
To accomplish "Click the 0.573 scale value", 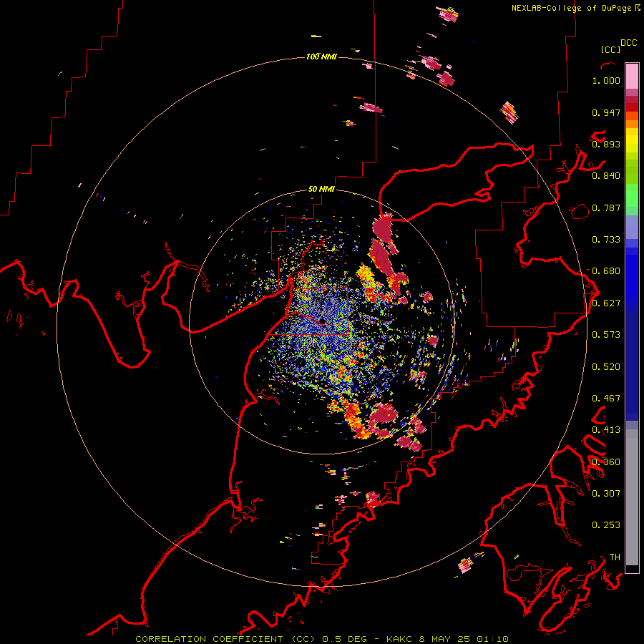I will pos(606,335).
